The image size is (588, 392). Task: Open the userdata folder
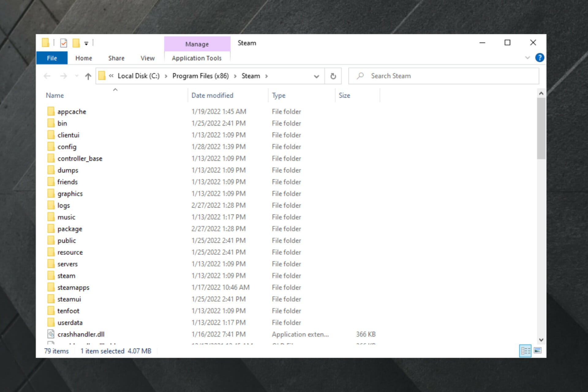coord(70,322)
